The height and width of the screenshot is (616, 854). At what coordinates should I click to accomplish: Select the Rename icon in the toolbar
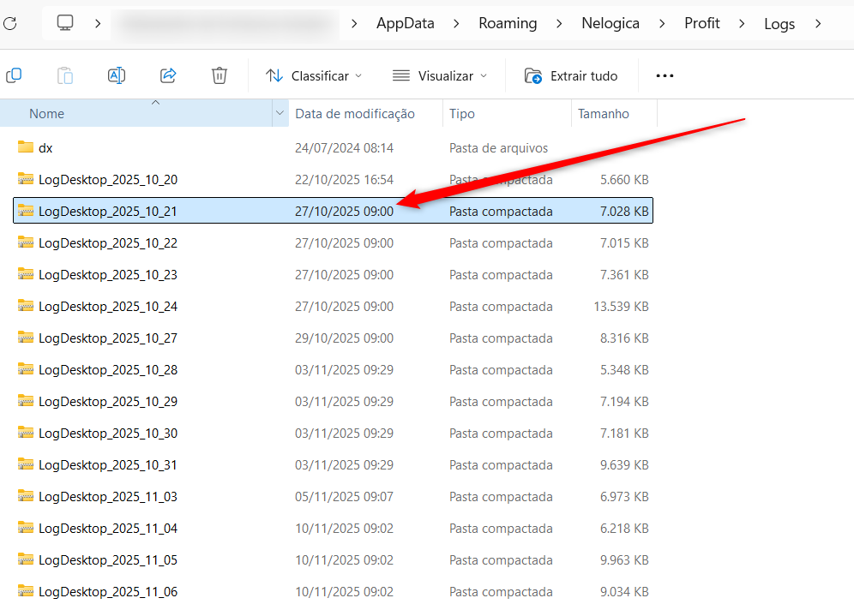click(x=117, y=75)
